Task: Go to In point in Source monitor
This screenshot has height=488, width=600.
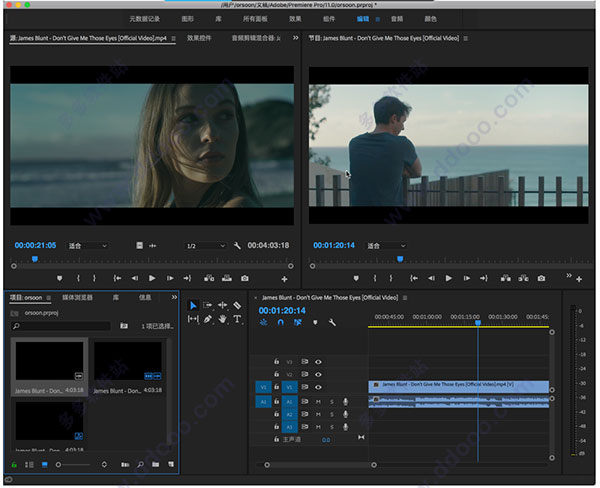Action: (x=117, y=278)
